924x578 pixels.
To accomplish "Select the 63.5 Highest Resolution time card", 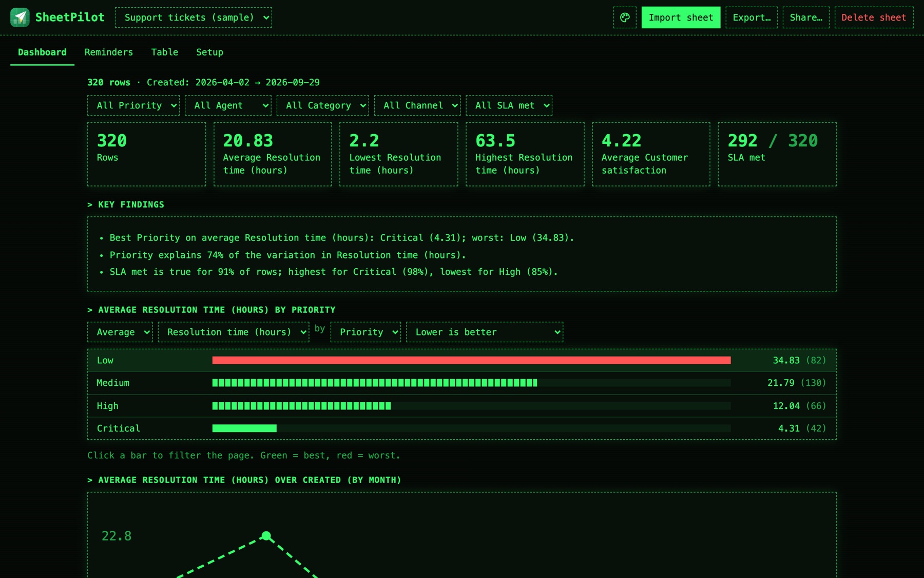I will [525, 154].
